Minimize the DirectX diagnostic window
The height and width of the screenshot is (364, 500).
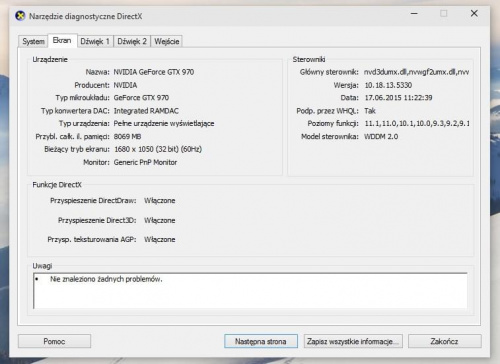[414, 14]
